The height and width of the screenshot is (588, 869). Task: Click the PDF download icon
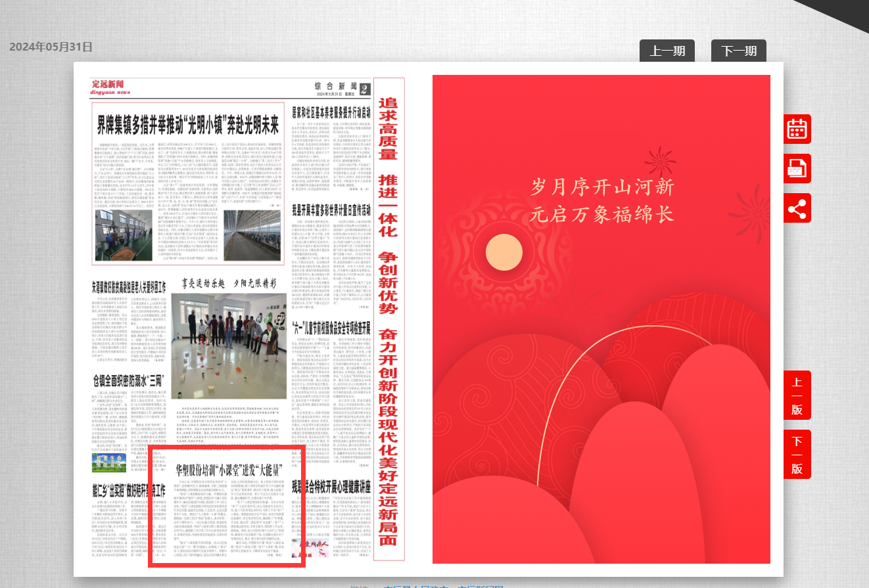click(797, 168)
